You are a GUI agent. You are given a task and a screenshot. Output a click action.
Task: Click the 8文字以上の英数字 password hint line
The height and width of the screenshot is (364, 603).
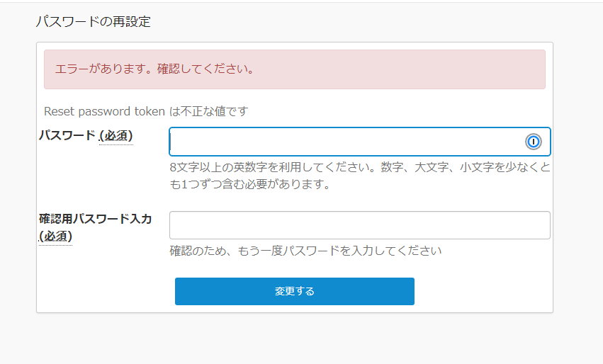pos(359,168)
